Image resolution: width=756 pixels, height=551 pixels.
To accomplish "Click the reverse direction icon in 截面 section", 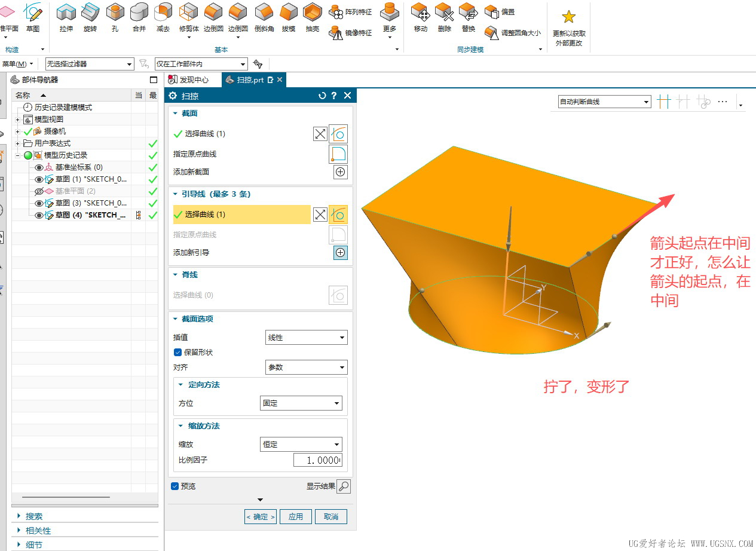I will pyautogui.click(x=320, y=134).
